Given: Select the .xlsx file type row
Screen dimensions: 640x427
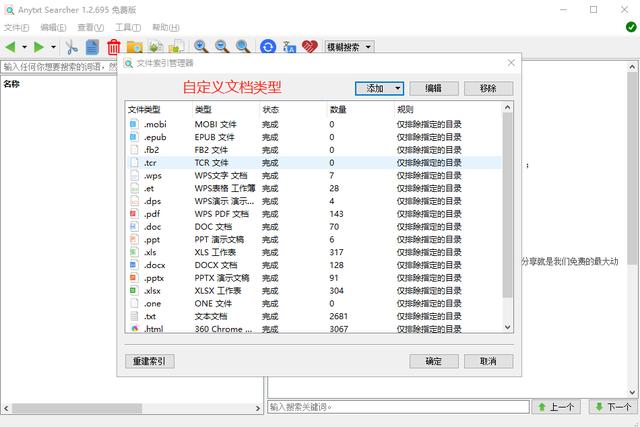Looking at the screenshot, I should [x=314, y=291].
